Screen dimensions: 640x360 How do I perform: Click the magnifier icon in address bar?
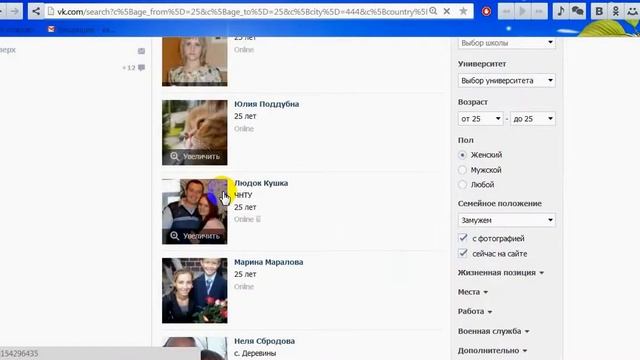tap(433, 11)
